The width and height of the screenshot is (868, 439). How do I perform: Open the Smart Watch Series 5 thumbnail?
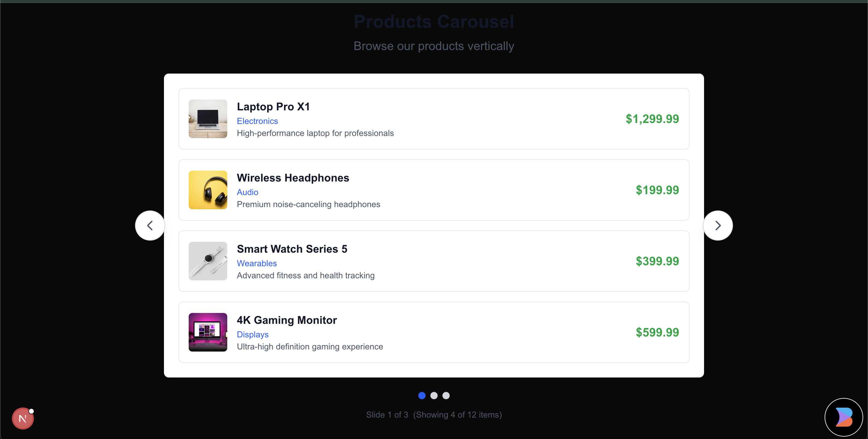coord(208,261)
